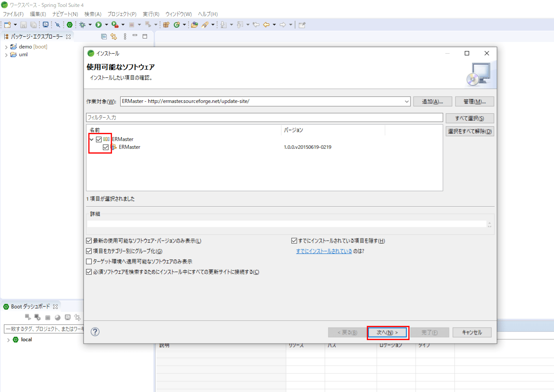554x392 pixels.
Task: Uncheck the ERMaster category checkbox
Action: pos(99,139)
